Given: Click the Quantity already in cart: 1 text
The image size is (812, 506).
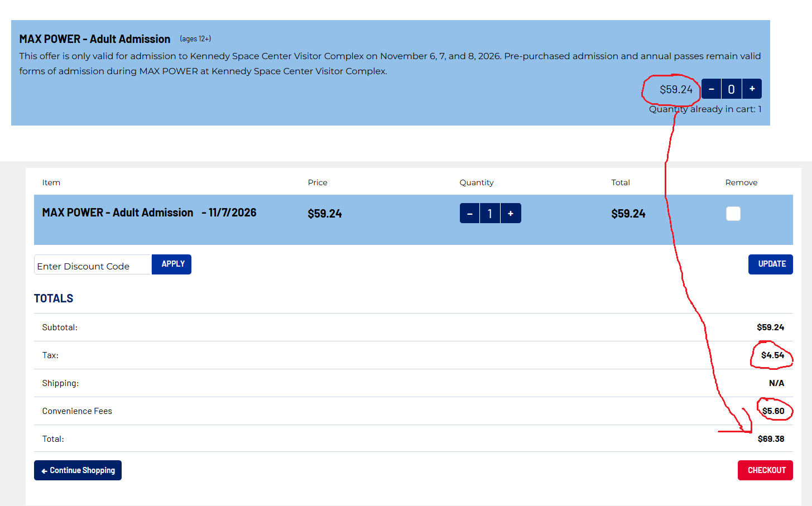Looking at the screenshot, I should coord(705,109).
